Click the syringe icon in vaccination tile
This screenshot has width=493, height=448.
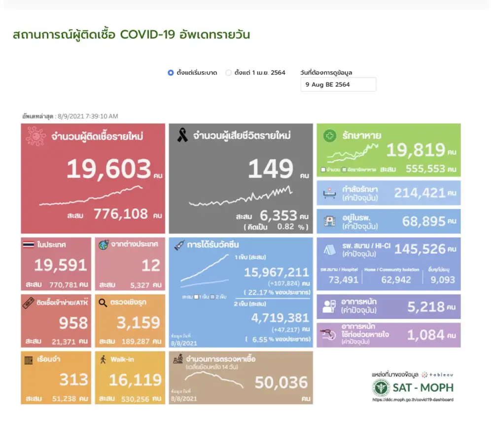(x=179, y=245)
